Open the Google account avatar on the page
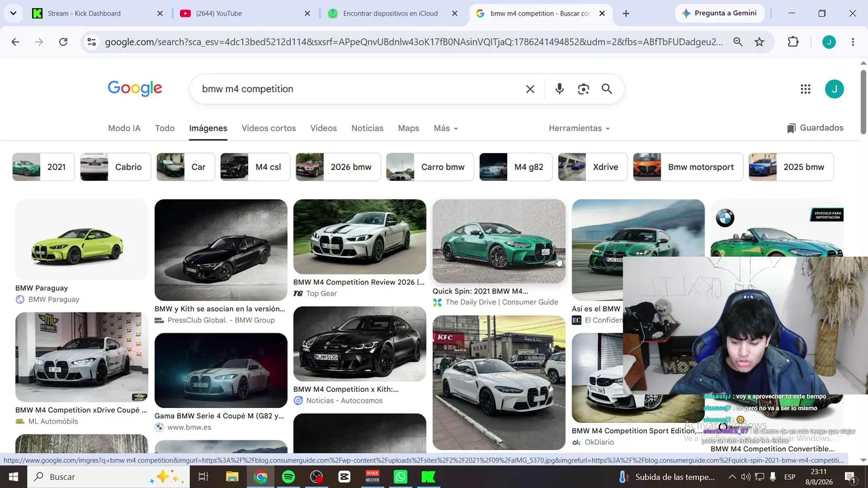The height and width of the screenshot is (488, 868). point(834,89)
